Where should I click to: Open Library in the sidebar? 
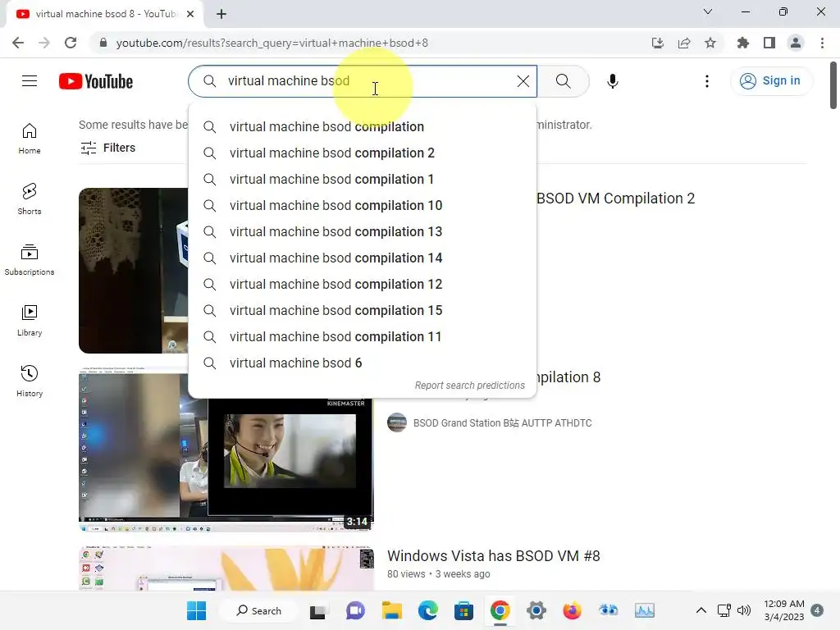[30, 321]
